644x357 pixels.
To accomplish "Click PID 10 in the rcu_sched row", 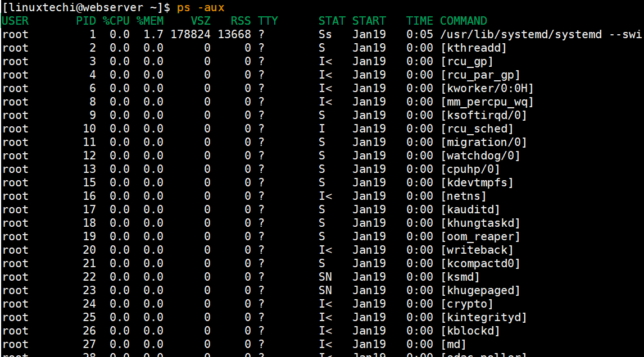I will (x=89, y=129).
